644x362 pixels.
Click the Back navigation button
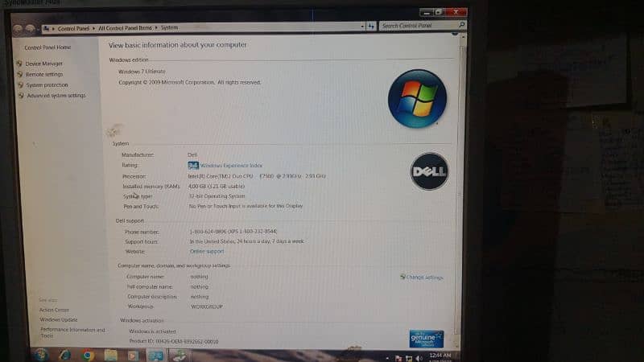coord(18,29)
